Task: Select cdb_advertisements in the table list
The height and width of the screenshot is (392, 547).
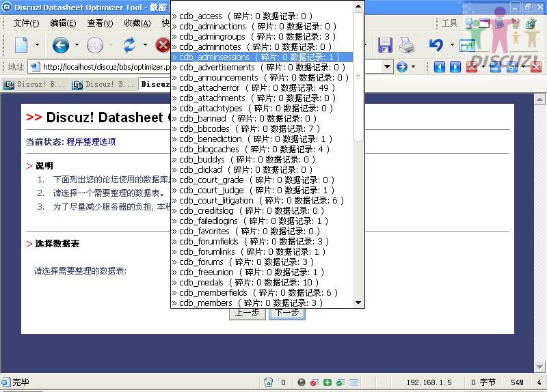Action: coord(262,67)
